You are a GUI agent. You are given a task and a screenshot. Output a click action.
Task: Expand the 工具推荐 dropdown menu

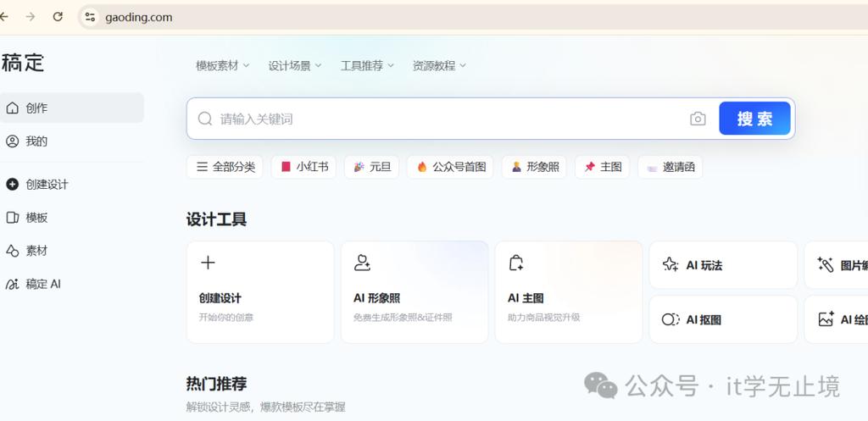(x=368, y=65)
